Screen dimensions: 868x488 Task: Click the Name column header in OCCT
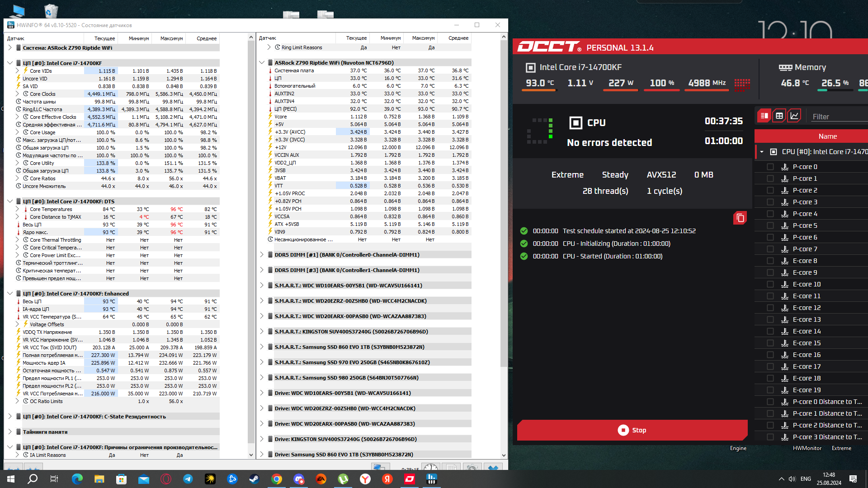click(x=827, y=136)
